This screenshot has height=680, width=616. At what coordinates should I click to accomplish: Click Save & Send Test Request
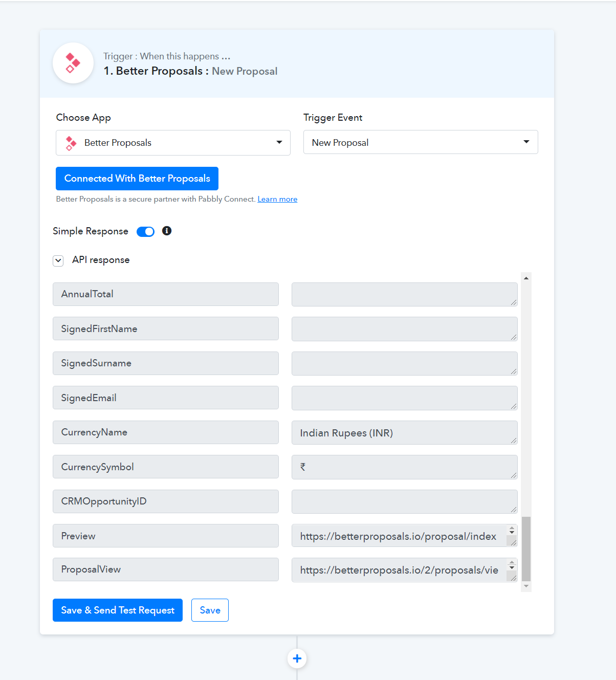tap(118, 610)
